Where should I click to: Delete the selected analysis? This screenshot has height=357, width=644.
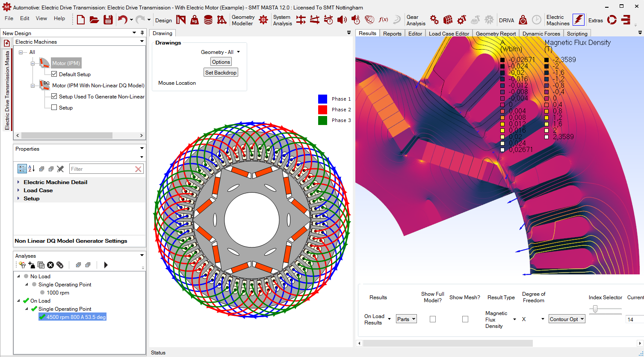click(x=50, y=265)
